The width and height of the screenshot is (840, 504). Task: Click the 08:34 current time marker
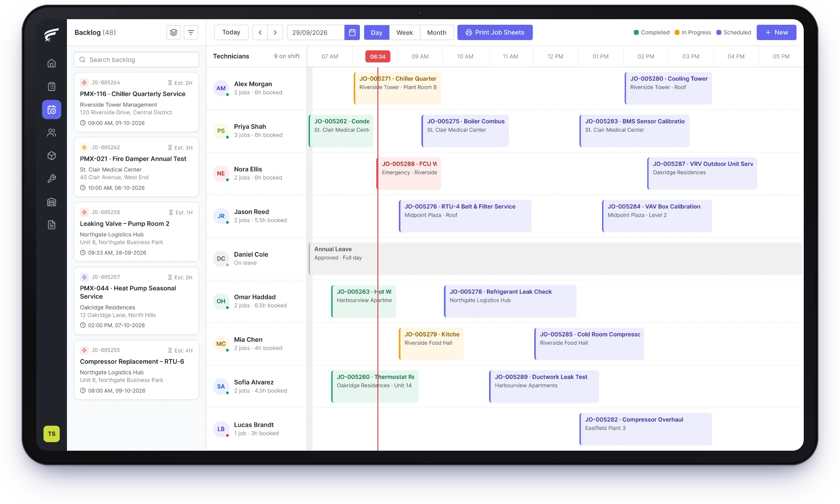tap(378, 56)
